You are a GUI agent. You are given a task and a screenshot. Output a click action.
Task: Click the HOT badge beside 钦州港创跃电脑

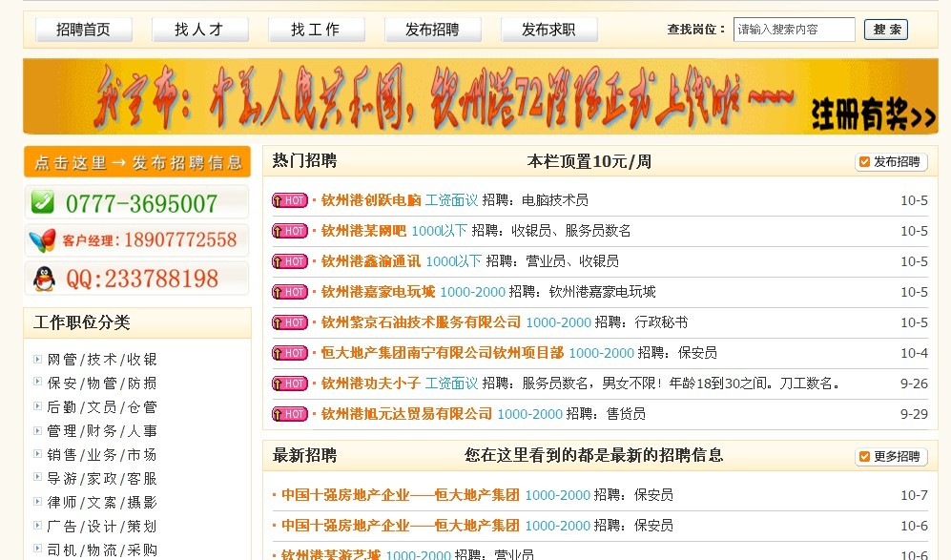coord(290,200)
